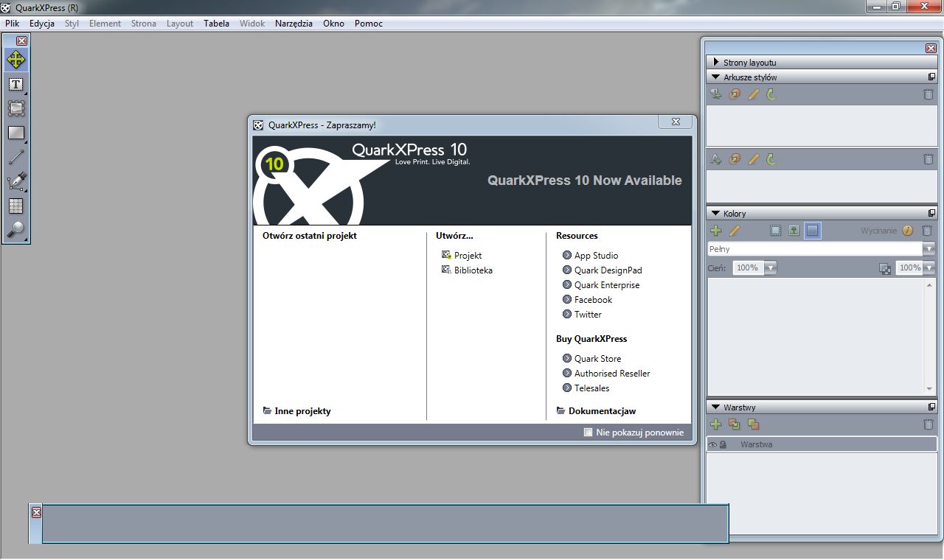Viewport: 944px width, 560px height.
Task: Check the Nie pokazuj ponownie checkbox
Action: click(588, 433)
